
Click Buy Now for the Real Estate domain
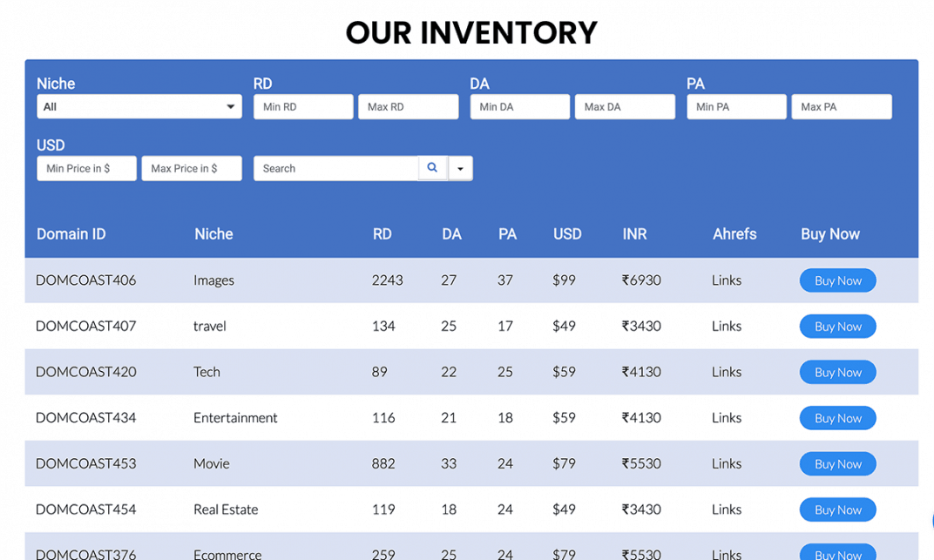[837, 509]
